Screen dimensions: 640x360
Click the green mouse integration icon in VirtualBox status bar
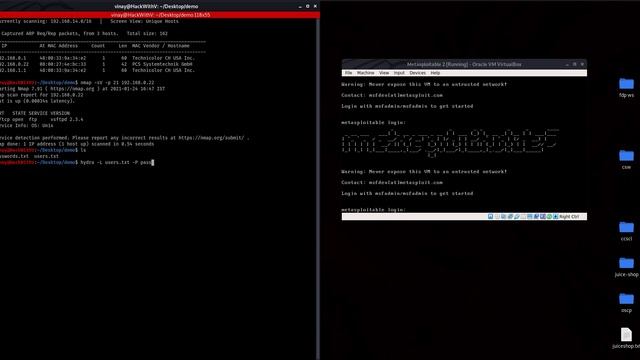549,216
